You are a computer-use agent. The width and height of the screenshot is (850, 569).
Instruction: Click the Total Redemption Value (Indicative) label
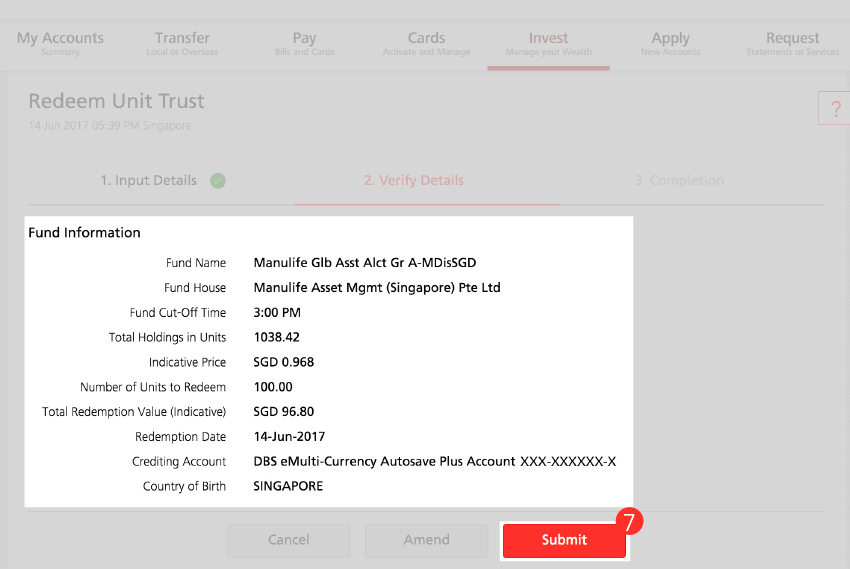(134, 412)
